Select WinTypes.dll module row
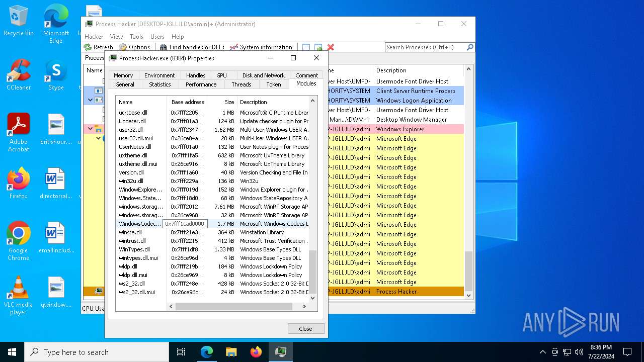This screenshot has width=644, height=362. (212, 249)
